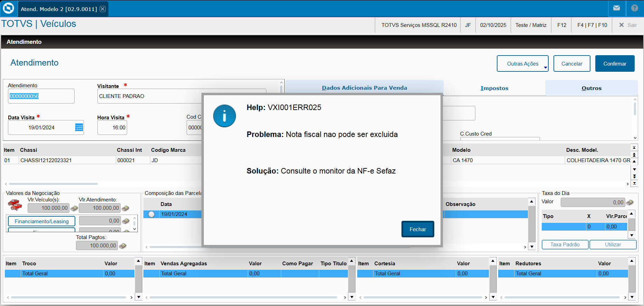This screenshot has width=644, height=306.
Task: Open the help question mark icon
Action: click(635, 8)
